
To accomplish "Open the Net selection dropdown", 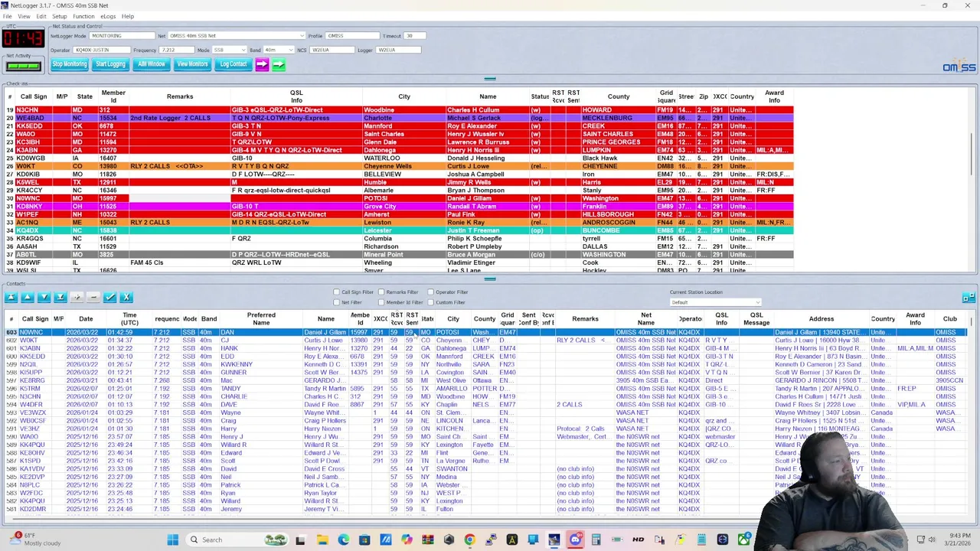I will click(x=237, y=36).
